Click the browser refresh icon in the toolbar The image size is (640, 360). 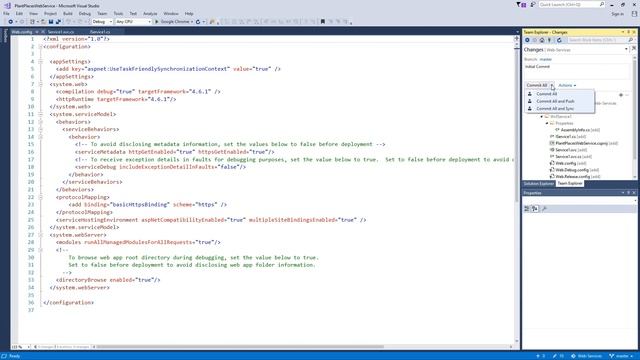tap(198, 22)
